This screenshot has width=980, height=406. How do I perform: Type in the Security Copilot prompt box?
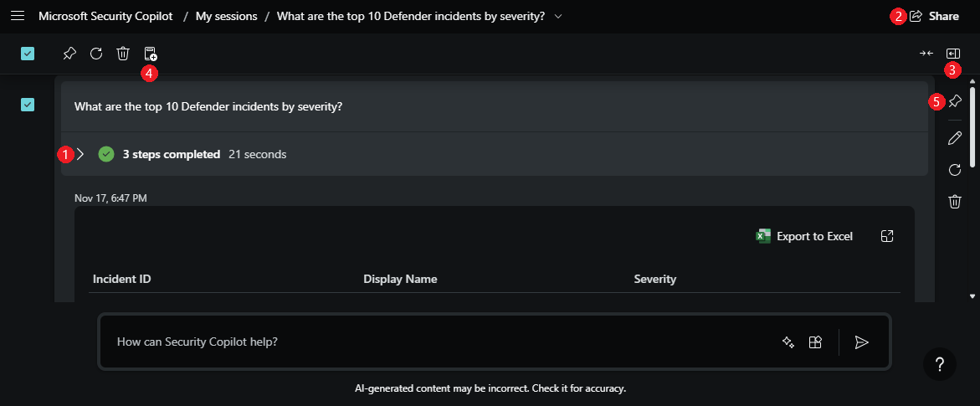(x=435, y=342)
